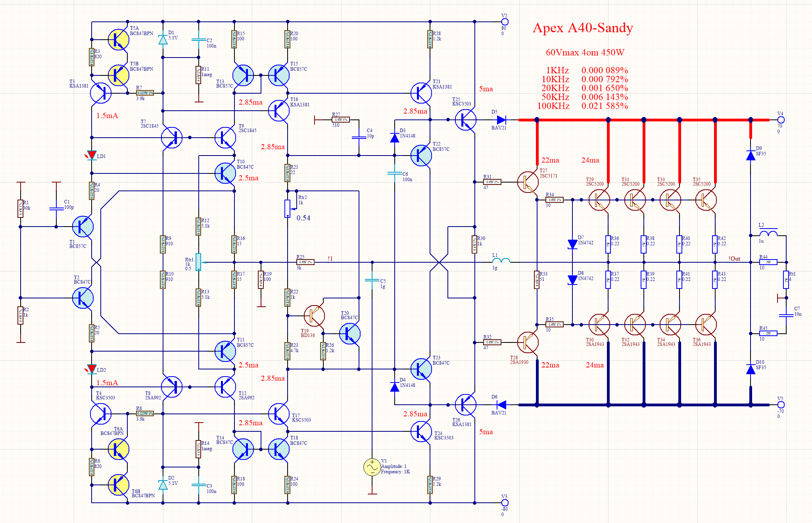Select LED LD1

(x=92, y=155)
